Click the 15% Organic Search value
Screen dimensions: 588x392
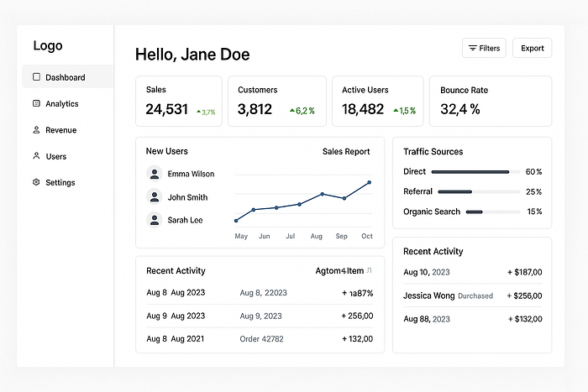(x=534, y=212)
